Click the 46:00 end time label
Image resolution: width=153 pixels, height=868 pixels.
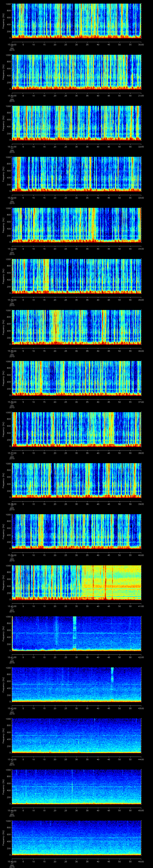[x=141, y=861]
